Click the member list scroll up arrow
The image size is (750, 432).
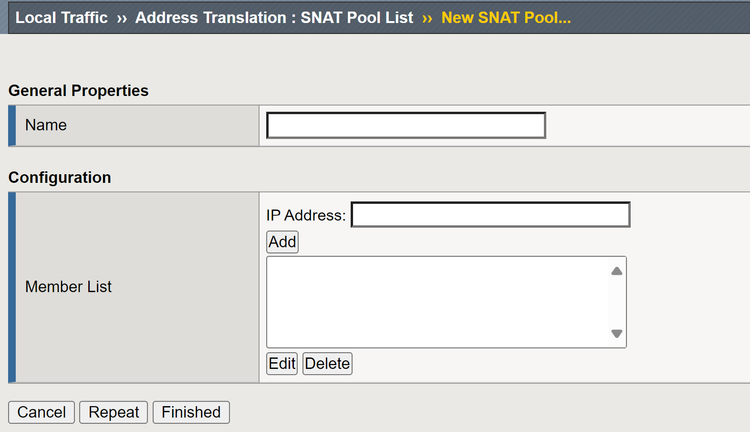click(617, 271)
